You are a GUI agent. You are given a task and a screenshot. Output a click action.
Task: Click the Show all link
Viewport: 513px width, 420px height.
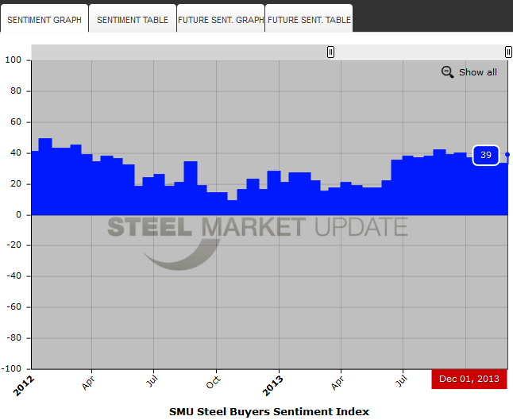coord(477,72)
